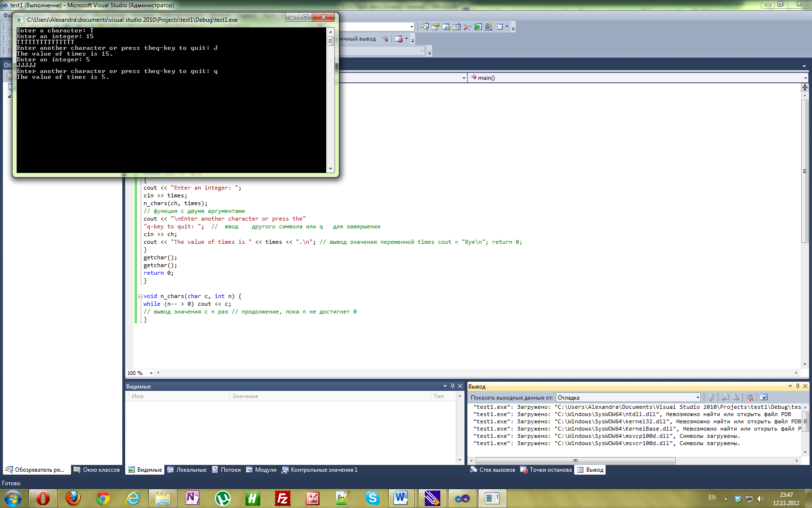The width and height of the screenshot is (812, 508).
Task: Switch to Точки останова tab
Action: [x=546, y=470]
